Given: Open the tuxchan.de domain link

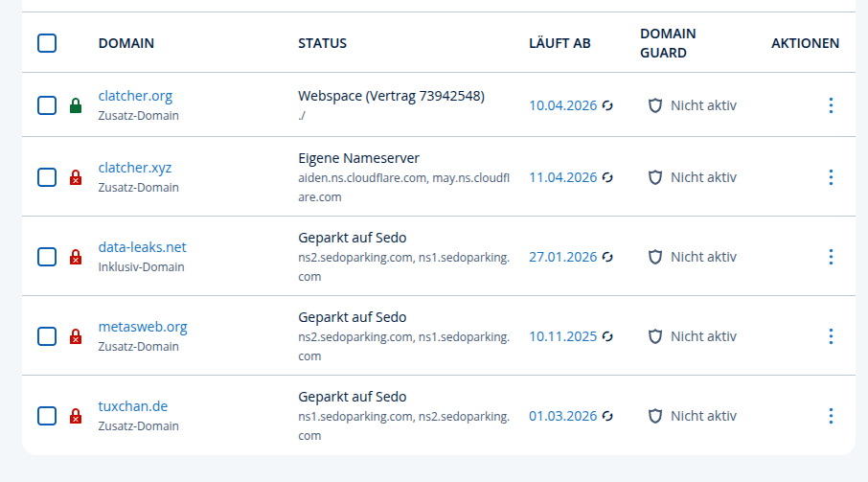Looking at the screenshot, I should (x=133, y=406).
